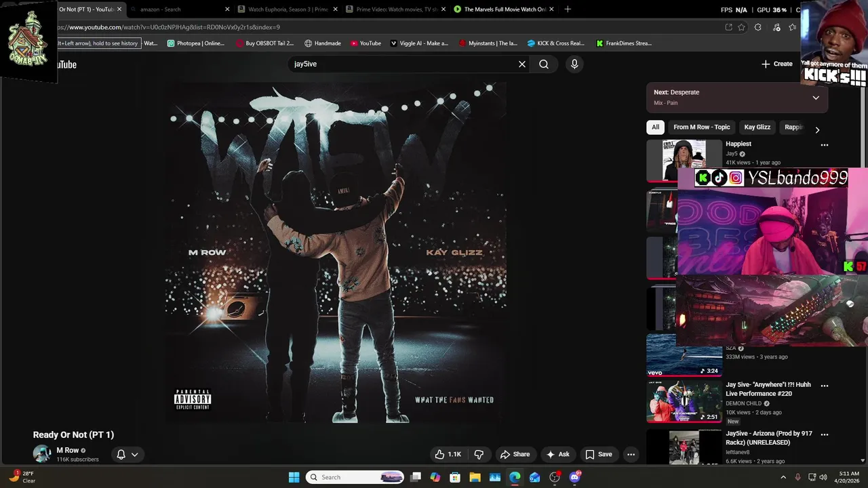Dislike the Ready Or Not video

479,454
